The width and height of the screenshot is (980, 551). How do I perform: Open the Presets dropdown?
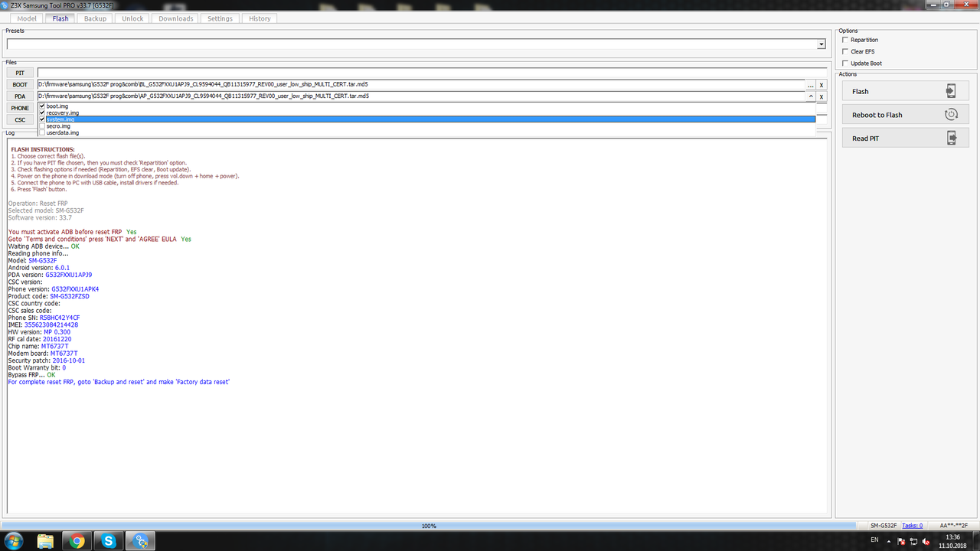821,44
